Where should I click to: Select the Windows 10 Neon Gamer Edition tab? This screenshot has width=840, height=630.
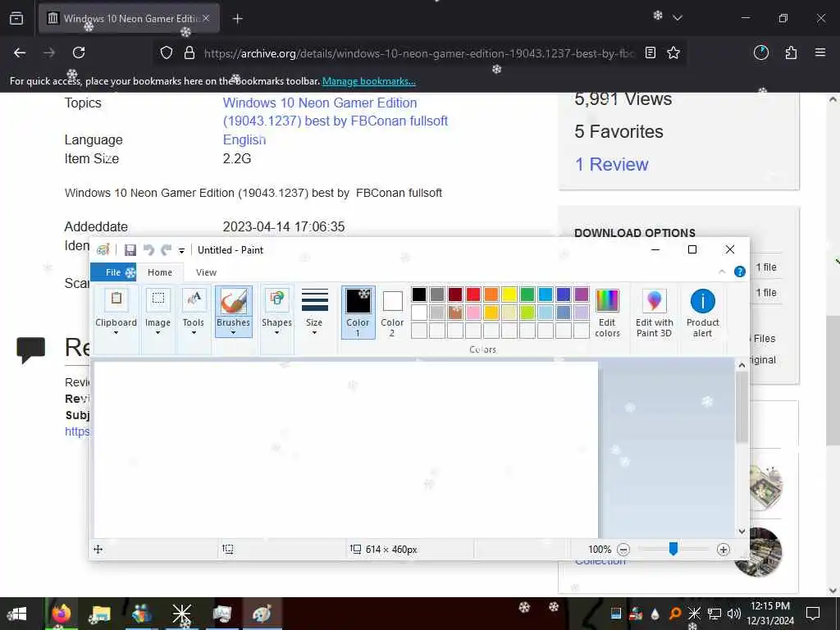coord(129,19)
